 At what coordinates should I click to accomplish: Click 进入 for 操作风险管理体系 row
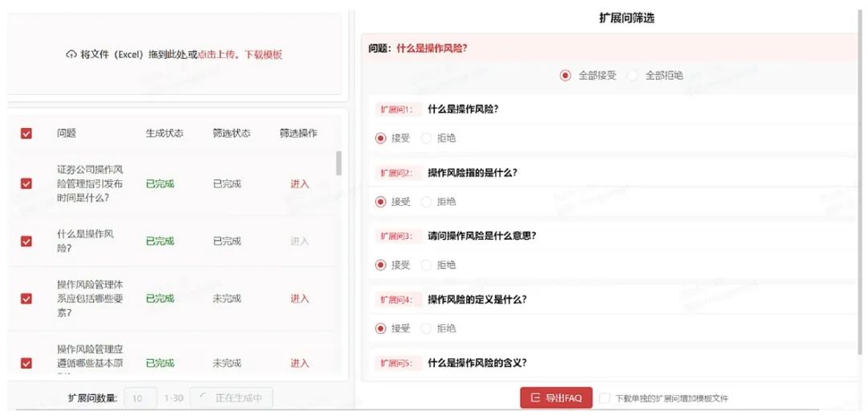click(300, 299)
